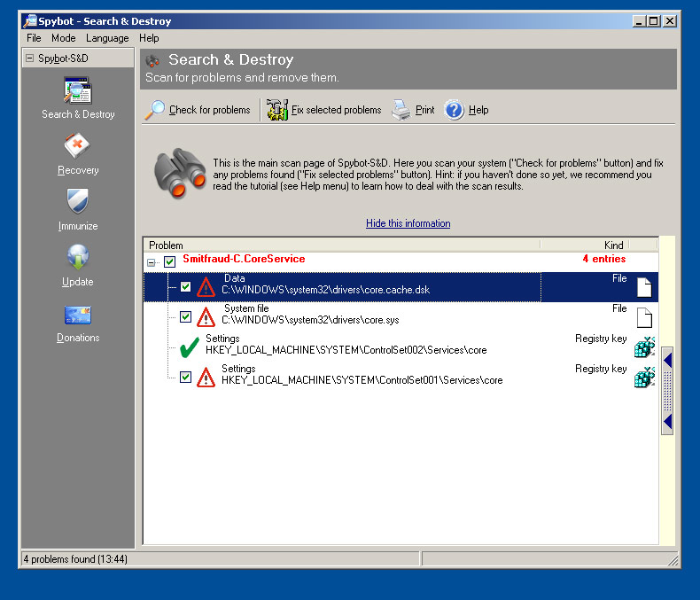Viewport: 700px width, 600px height.
Task: Click the Recovery sidebar label
Action: click(x=78, y=170)
